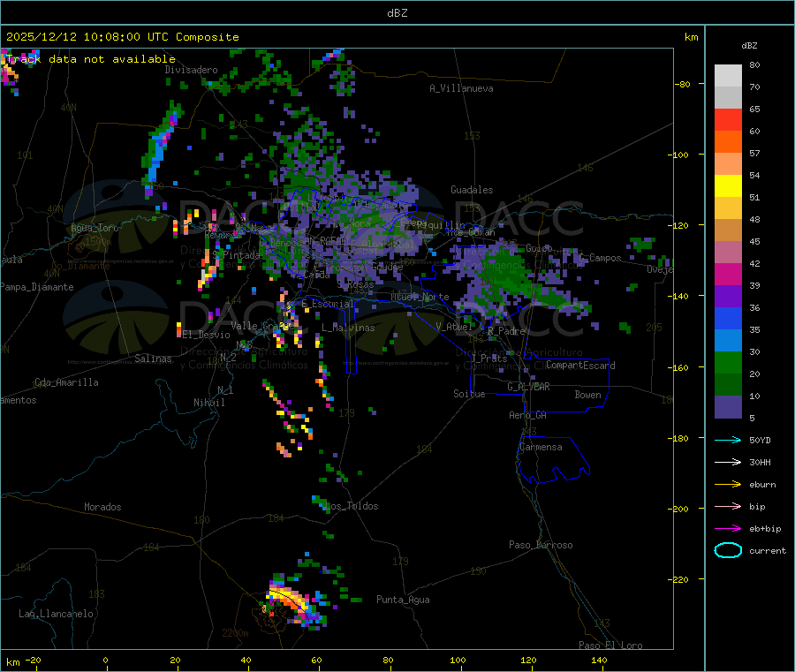Screen dimensions: 795x672
Task: Click the 'Morados' map label
Action: pyautogui.click(x=103, y=507)
